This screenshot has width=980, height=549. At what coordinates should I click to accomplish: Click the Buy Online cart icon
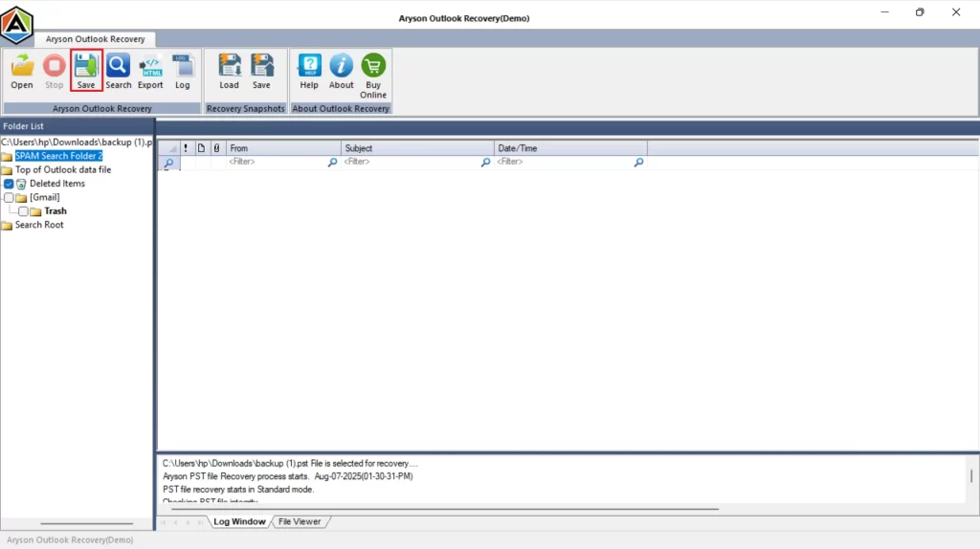pos(373,77)
